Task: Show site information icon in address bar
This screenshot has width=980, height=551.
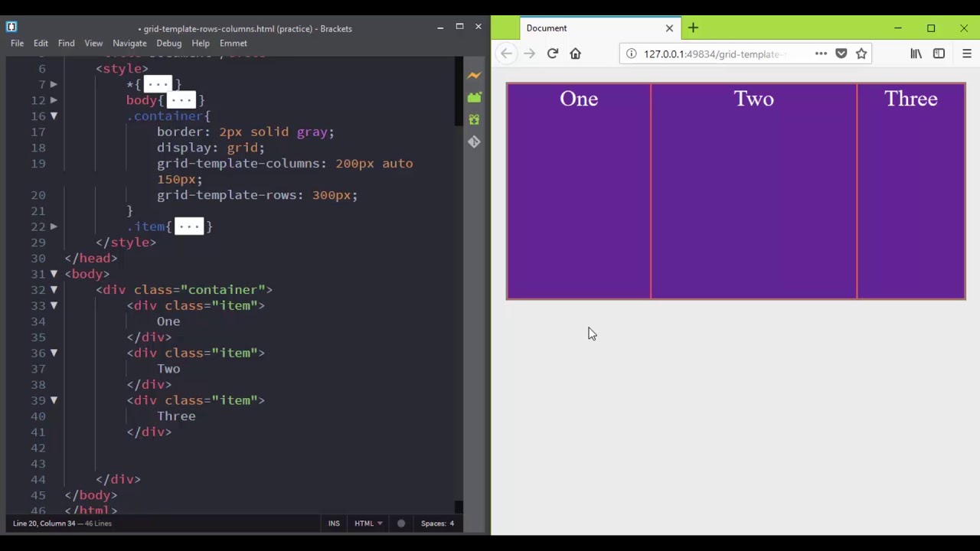Action: [x=631, y=54]
